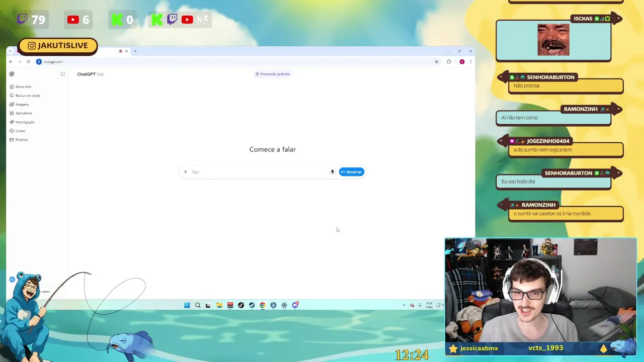Click the ISCKAS laughing meme image
The height and width of the screenshot is (362, 644).
[x=553, y=40]
